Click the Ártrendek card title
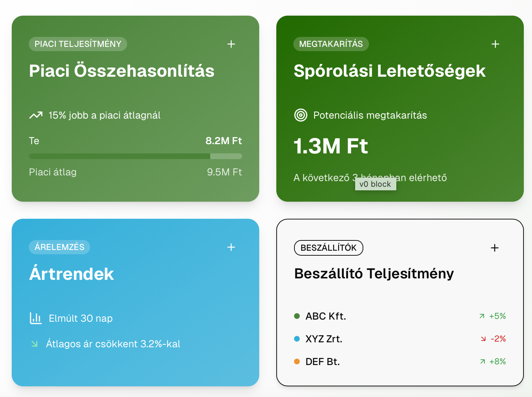This screenshot has width=532, height=397. (71, 273)
